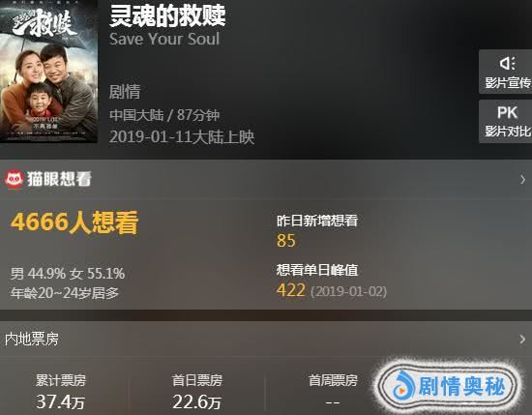Click the 灵魂的救赎 movie title
This screenshot has height=415, width=532.
pyautogui.click(x=167, y=15)
